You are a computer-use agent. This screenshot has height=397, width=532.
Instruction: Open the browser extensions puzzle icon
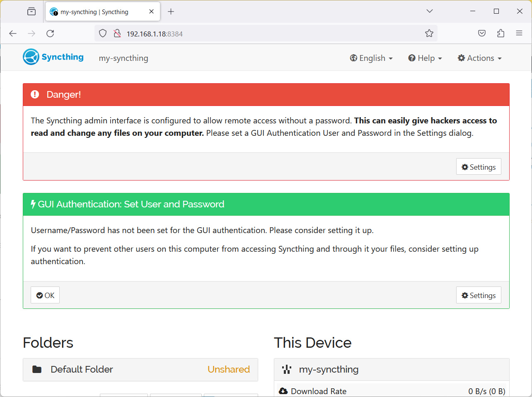pos(501,34)
